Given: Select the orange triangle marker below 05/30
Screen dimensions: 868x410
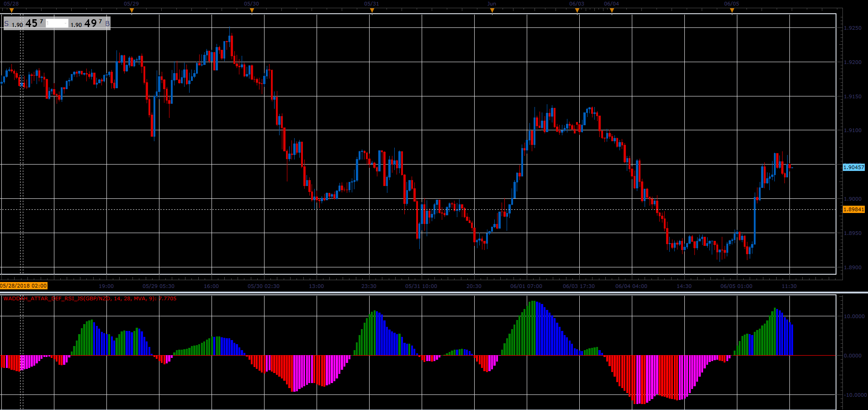Looking at the screenshot, I should (x=252, y=11).
